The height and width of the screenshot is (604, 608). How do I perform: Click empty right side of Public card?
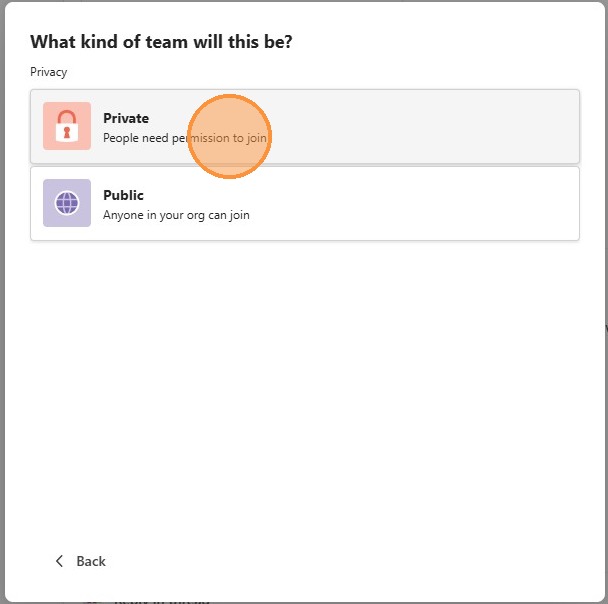pyautogui.click(x=450, y=203)
